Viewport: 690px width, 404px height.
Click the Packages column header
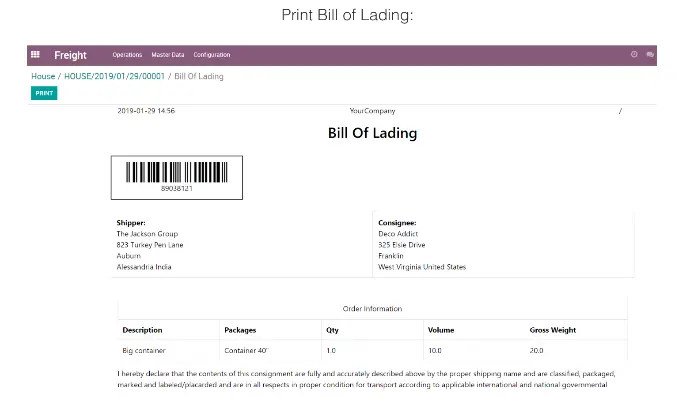[240, 330]
